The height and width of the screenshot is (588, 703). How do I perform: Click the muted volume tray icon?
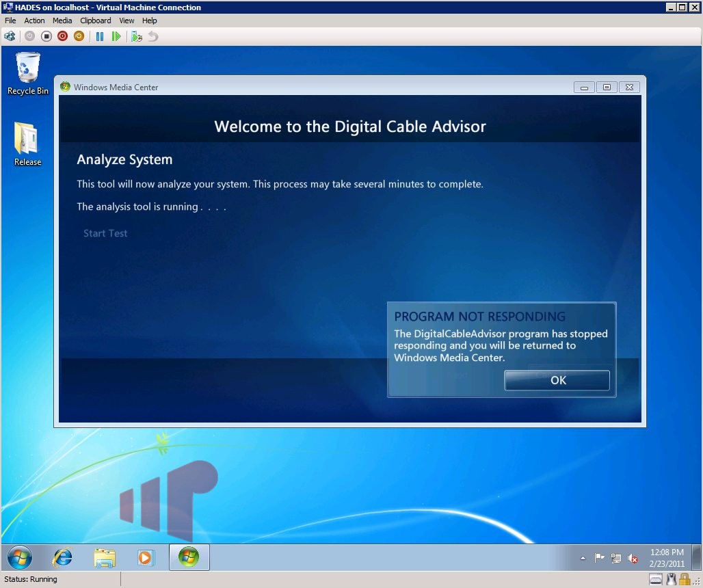pos(633,558)
